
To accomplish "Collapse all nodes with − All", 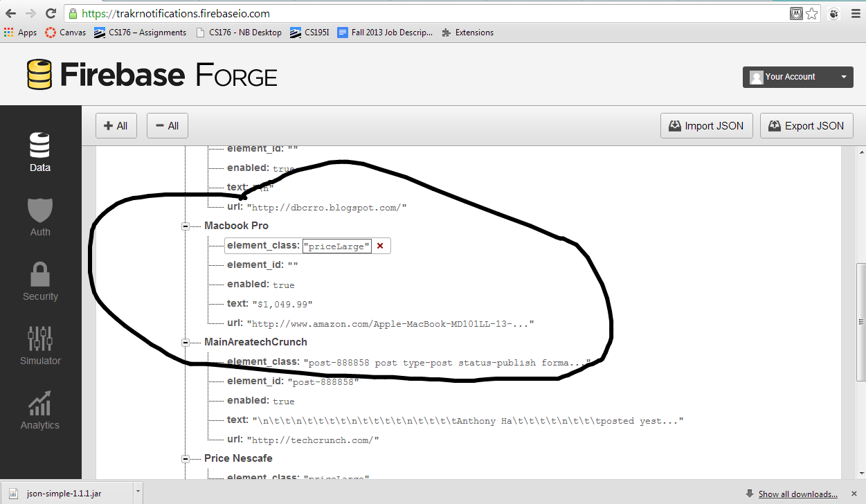I will click(x=168, y=126).
